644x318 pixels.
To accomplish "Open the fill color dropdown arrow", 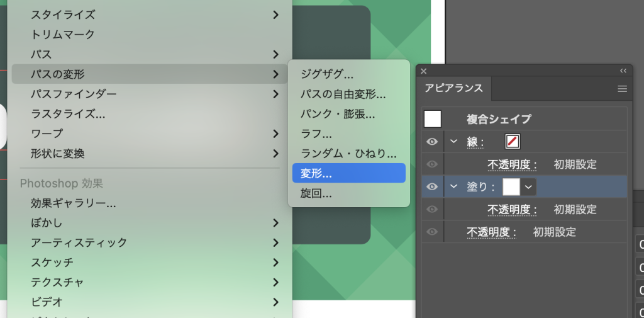I will click(x=528, y=186).
